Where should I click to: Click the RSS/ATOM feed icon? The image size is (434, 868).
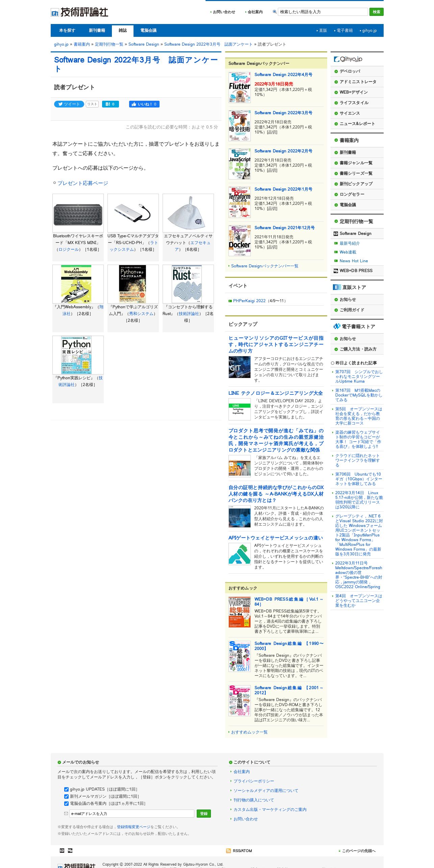click(x=228, y=851)
